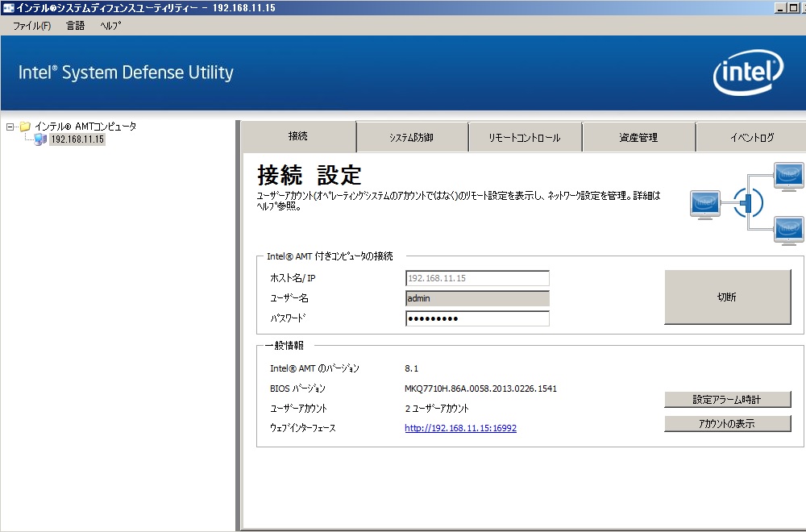Click the 2 ユーザーアカウント value text

(x=437, y=409)
